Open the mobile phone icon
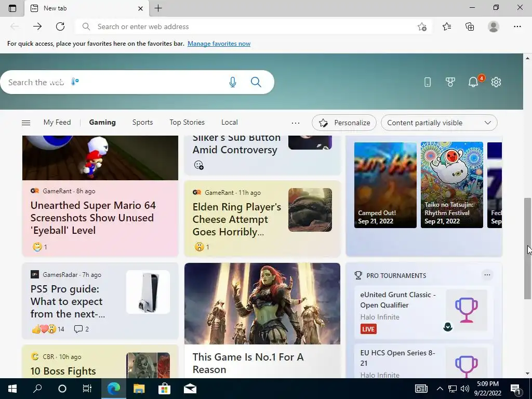This screenshot has width=532, height=399. pyautogui.click(x=428, y=82)
